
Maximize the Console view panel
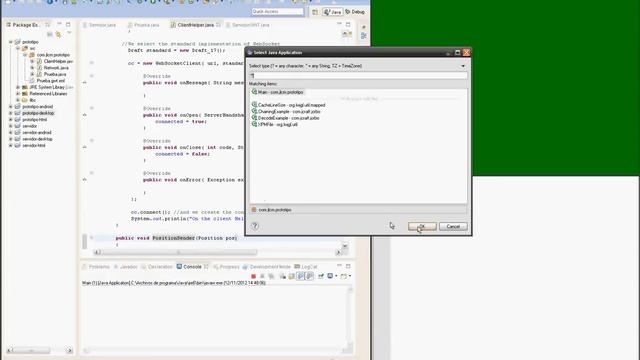(348, 266)
